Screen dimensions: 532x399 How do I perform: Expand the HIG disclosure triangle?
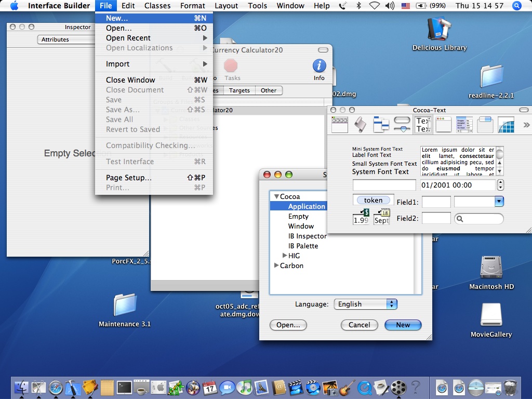click(285, 255)
